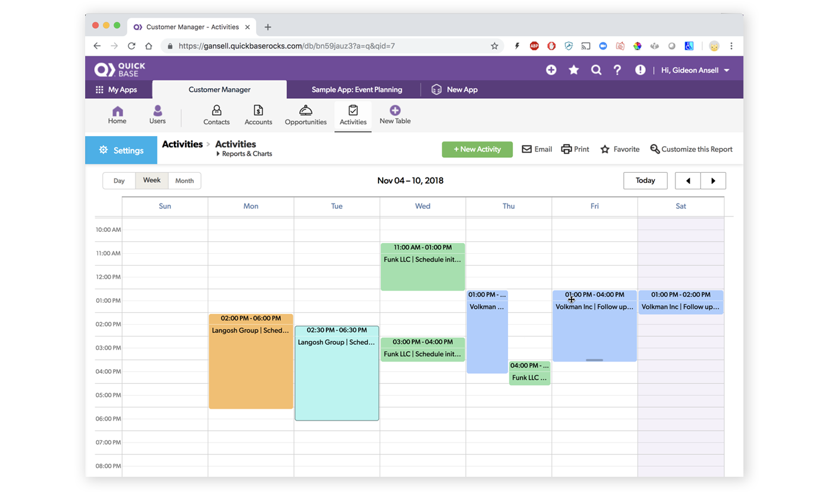The image size is (828, 504).
Task: Click the cast extension icon in toolbar
Action: pyautogui.click(x=586, y=46)
